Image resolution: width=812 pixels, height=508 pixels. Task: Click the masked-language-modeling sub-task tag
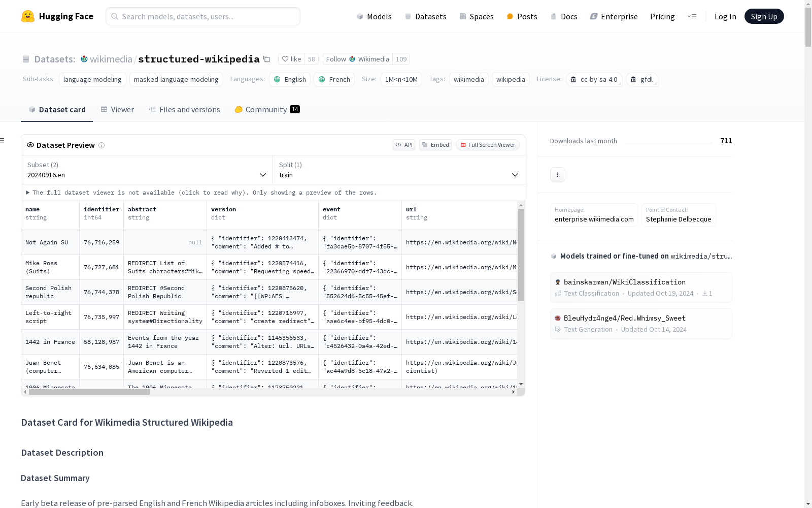click(x=176, y=79)
